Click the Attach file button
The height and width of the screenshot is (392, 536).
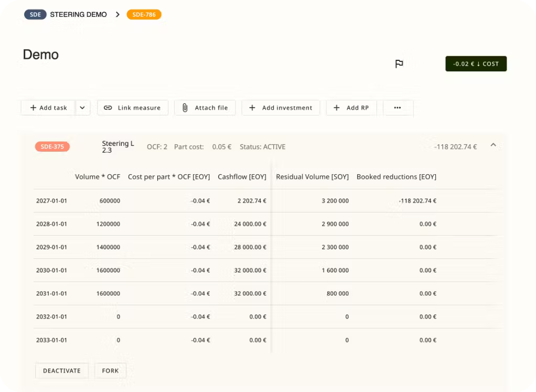point(205,108)
